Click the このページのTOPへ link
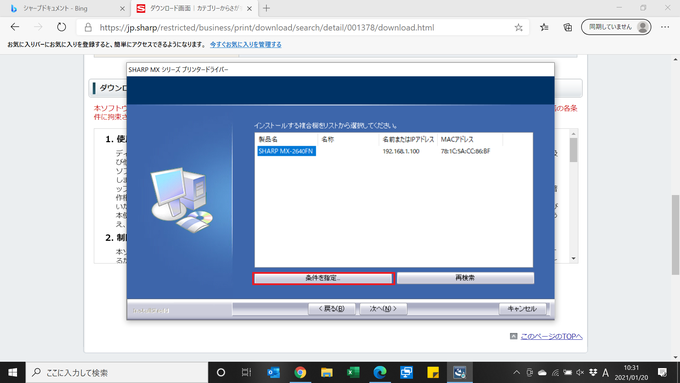Image resolution: width=680 pixels, height=383 pixels. pyautogui.click(x=551, y=336)
